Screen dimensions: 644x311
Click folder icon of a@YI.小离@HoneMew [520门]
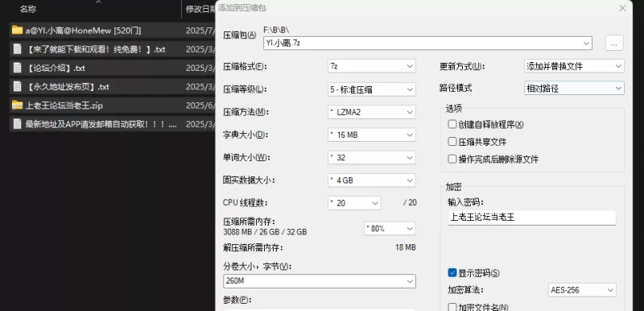[17, 30]
